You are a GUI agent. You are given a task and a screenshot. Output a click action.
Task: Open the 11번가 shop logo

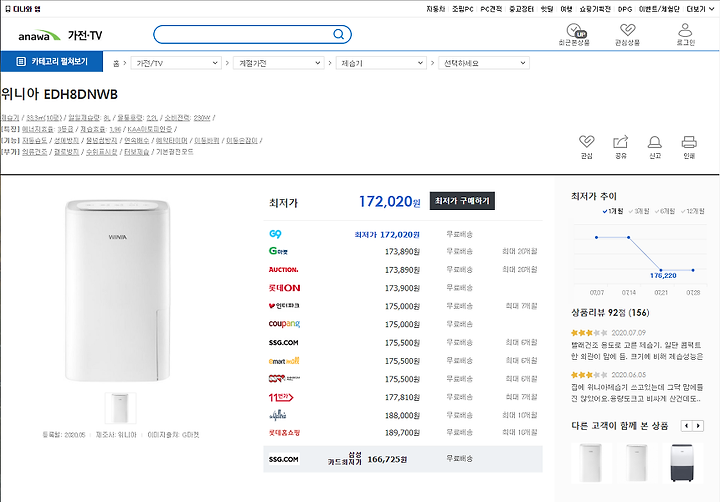click(281, 397)
